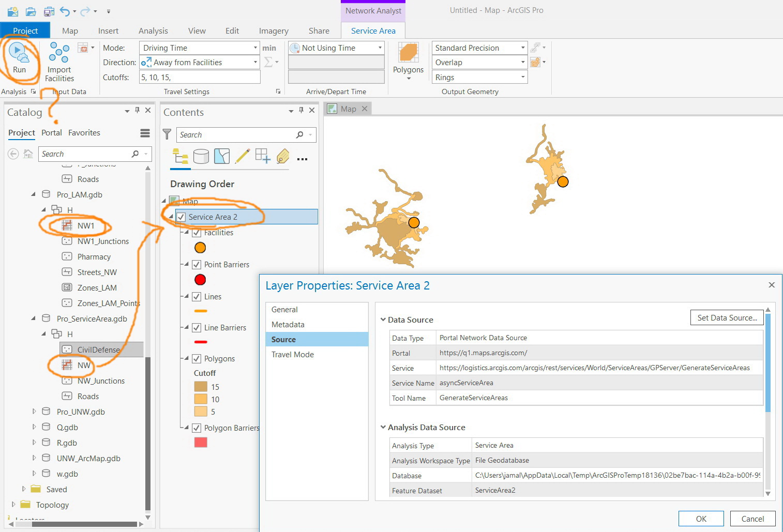This screenshot has height=532, width=783.
Task: Select the NW1 network dataset icon
Action: [67, 225]
